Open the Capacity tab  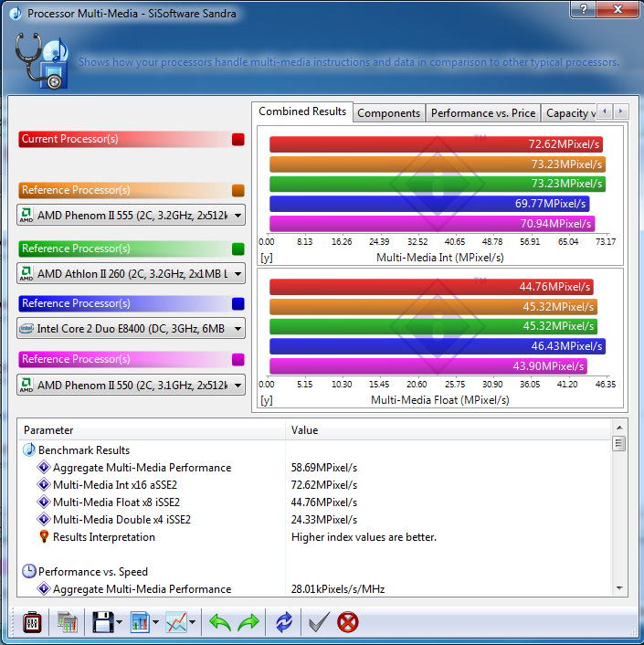[569, 113]
